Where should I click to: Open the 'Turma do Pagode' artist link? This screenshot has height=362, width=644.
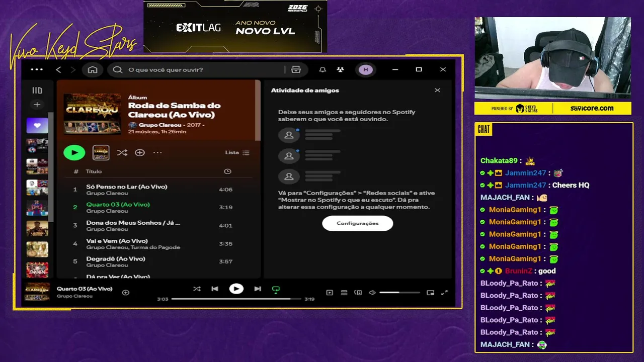(155, 247)
